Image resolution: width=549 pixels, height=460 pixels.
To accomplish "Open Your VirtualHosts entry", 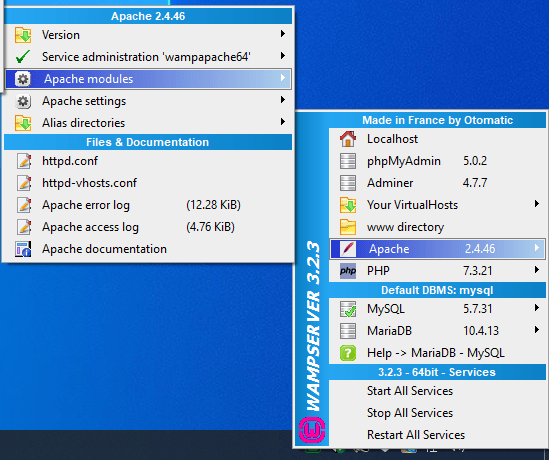I will [x=437, y=205].
